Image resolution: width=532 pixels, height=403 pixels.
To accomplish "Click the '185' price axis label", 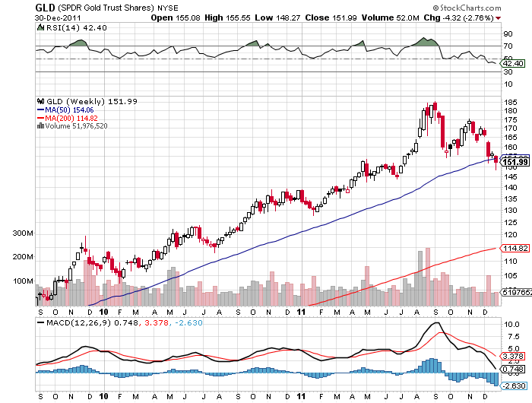I will (510, 102).
